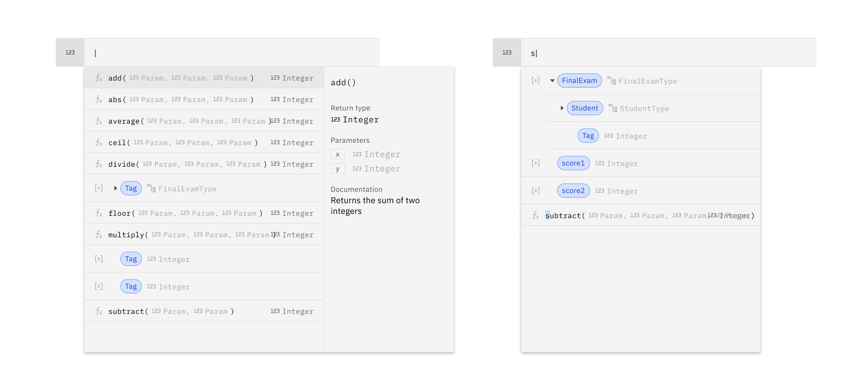Click the fx icon beside add function

[99, 78]
